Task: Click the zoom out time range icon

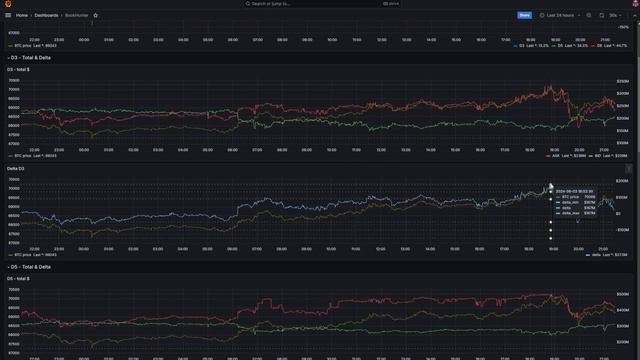Action: [589, 16]
